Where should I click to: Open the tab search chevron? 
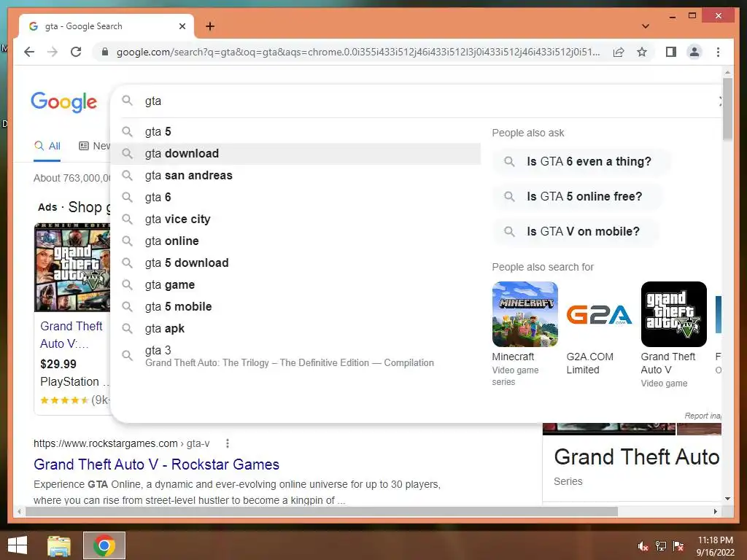[x=645, y=26]
